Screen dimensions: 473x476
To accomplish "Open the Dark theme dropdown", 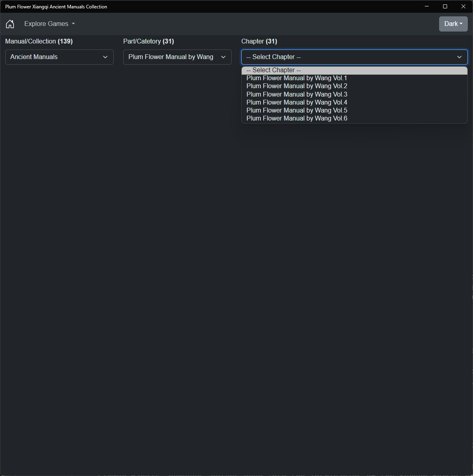I will pos(453,24).
